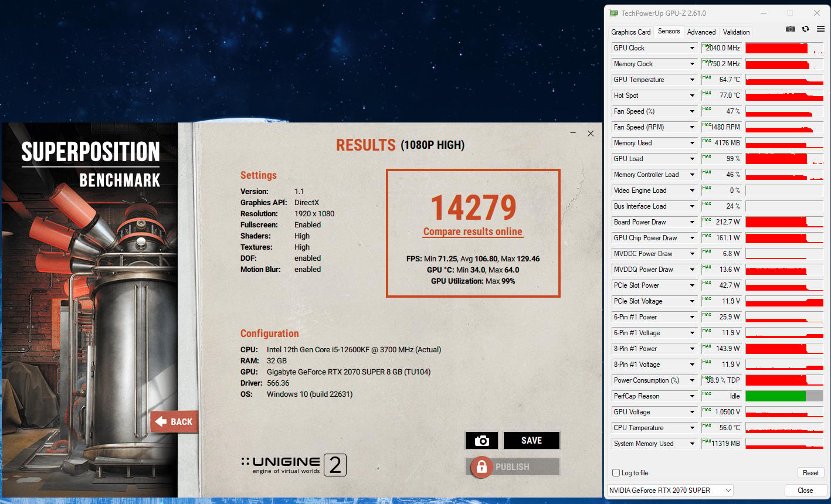Expand the Memory Used sensor dropdown
831x504 pixels.
tap(692, 143)
